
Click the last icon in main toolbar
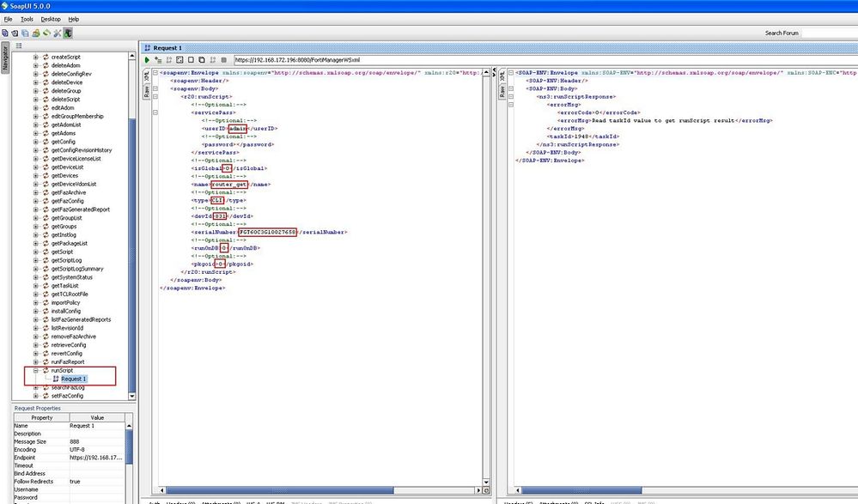pyautogui.click(x=68, y=33)
